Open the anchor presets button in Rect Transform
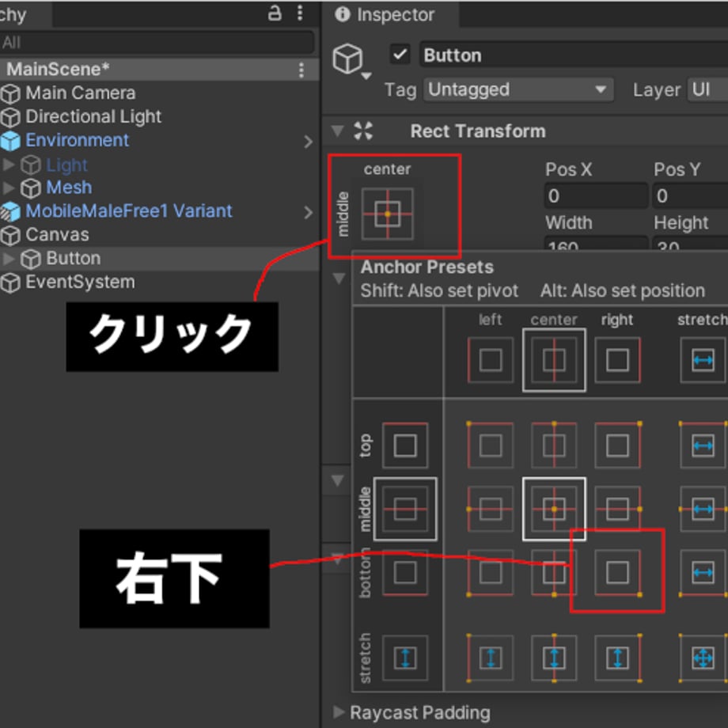The image size is (728, 728). tap(387, 214)
